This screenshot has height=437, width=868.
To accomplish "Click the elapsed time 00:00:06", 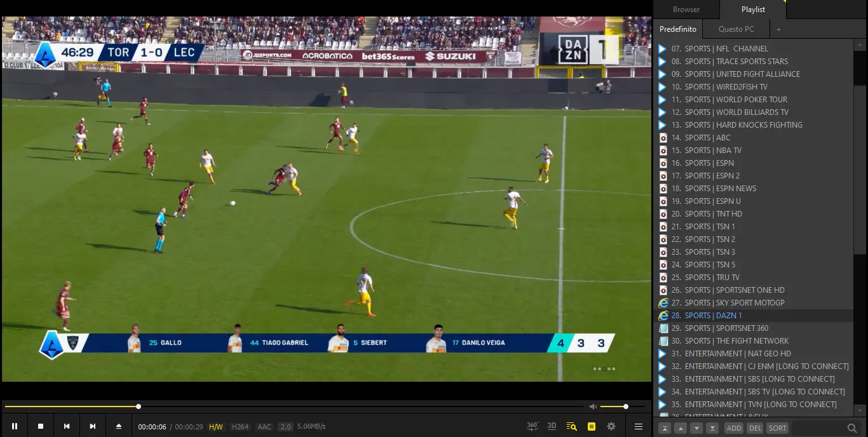I will pos(153,427).
